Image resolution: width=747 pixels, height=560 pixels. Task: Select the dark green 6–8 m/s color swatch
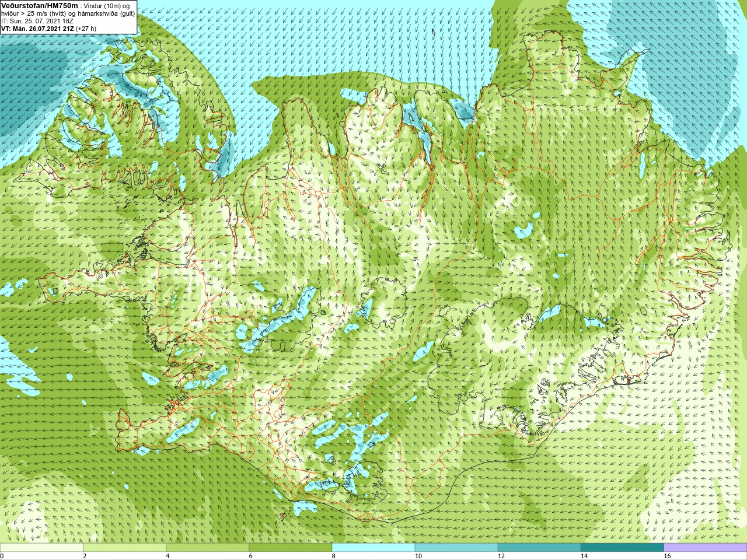(291, 548)
